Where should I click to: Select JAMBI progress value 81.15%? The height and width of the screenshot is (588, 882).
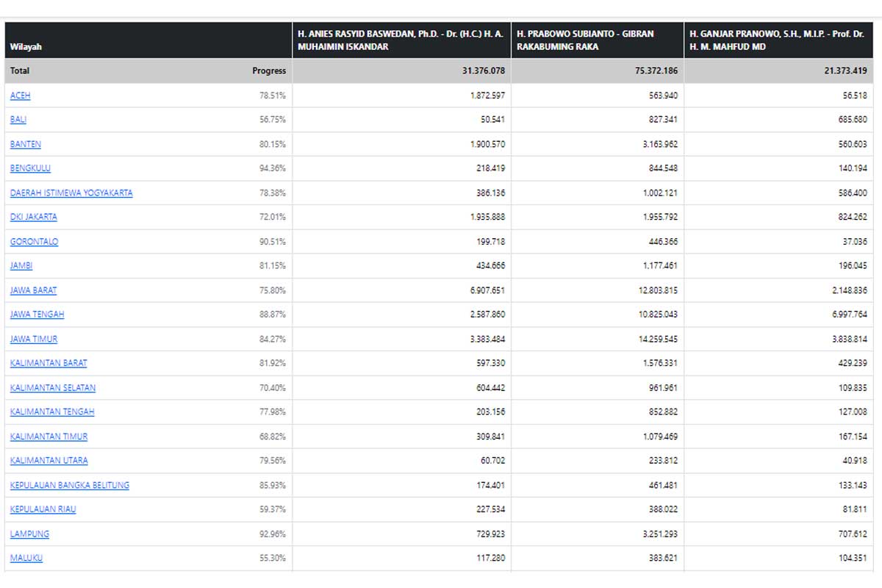273,266
